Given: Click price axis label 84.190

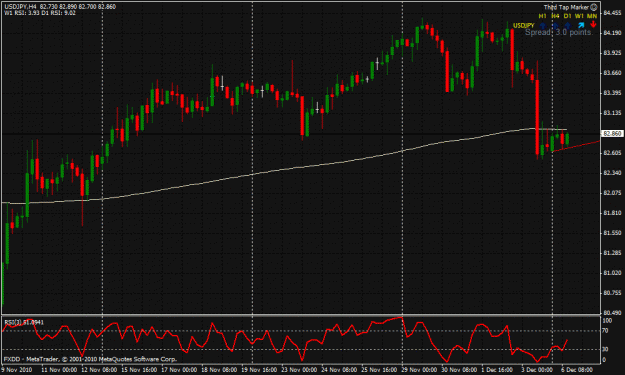Looking at the screenshot, I should click(612, 33).
